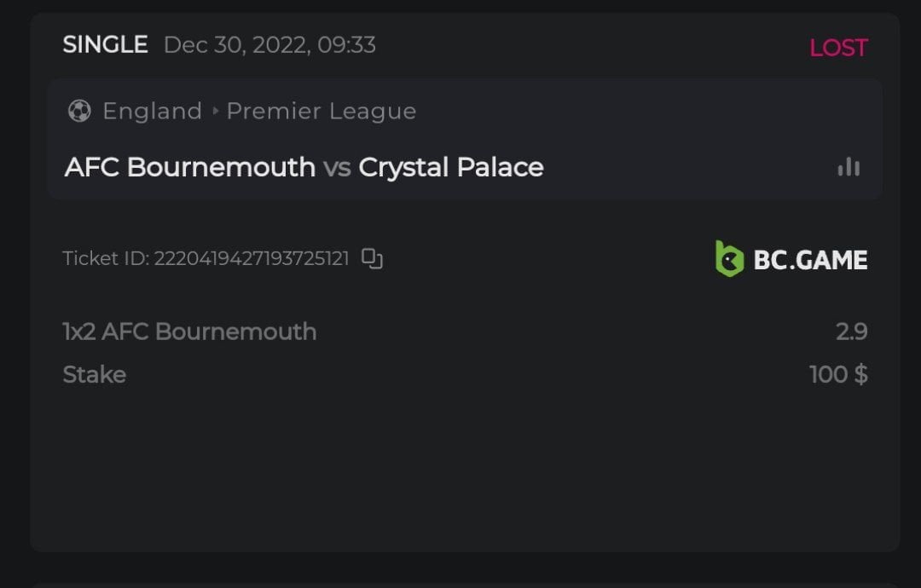Click the BC.GAME brand name text
This screenshot has width=921, height=588.
tap(810, 260)
